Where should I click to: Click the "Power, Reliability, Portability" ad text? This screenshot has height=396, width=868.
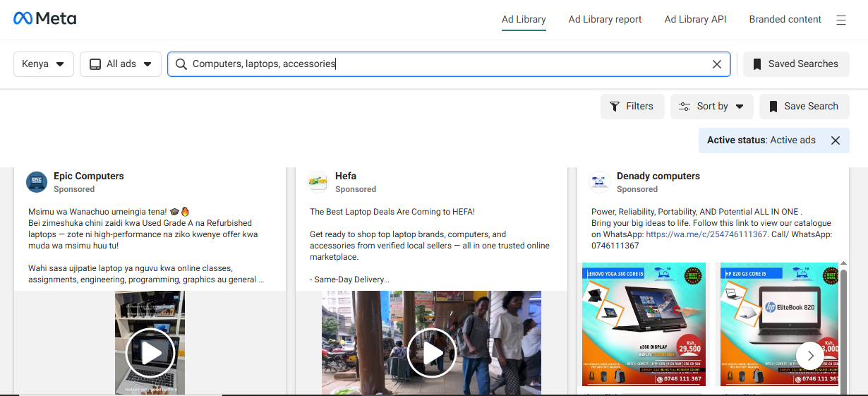[697, 212]
